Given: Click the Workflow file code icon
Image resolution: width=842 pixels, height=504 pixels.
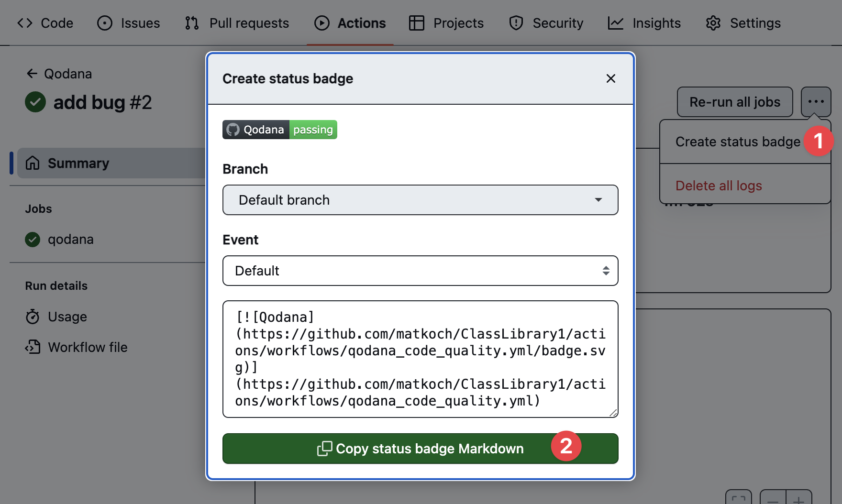Looking at the screenshot, I should pos(33,347).
